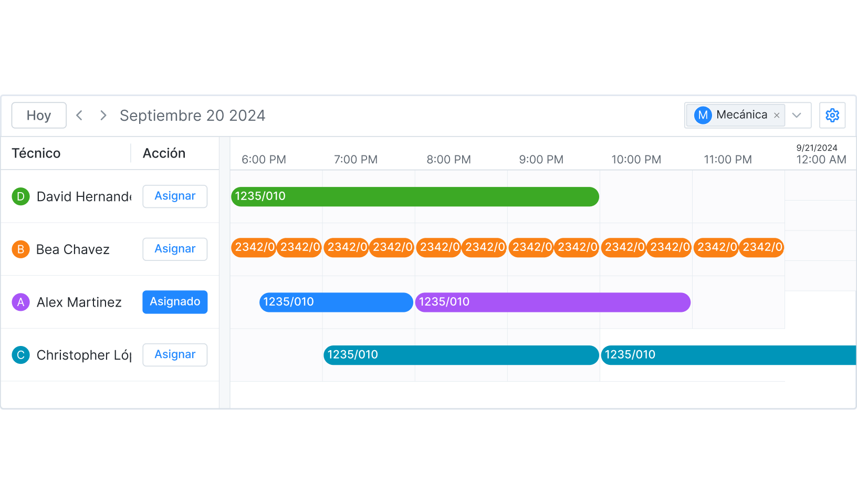The image size is (857, 504).
Task: Click Bea Chavez's avatar circle
Action: 20,249
